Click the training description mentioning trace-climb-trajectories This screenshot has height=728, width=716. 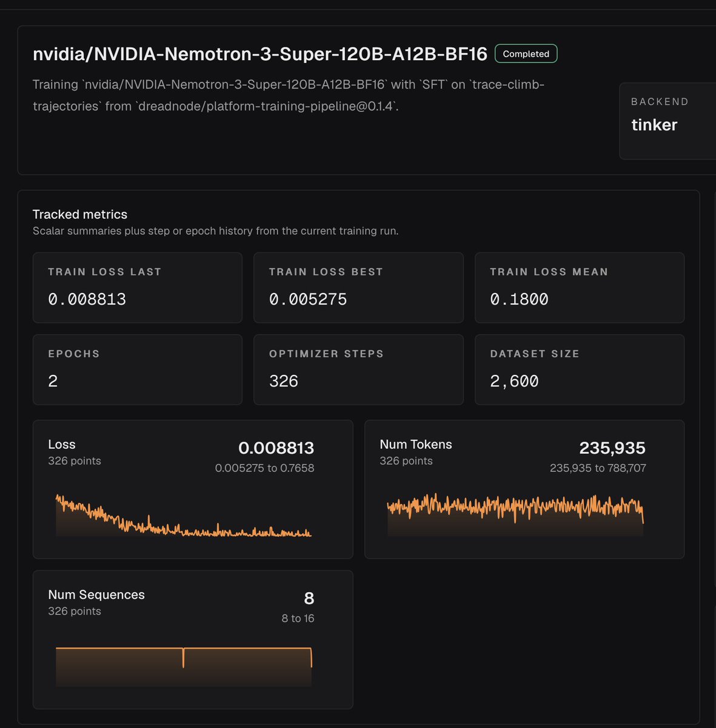point(289,95)
